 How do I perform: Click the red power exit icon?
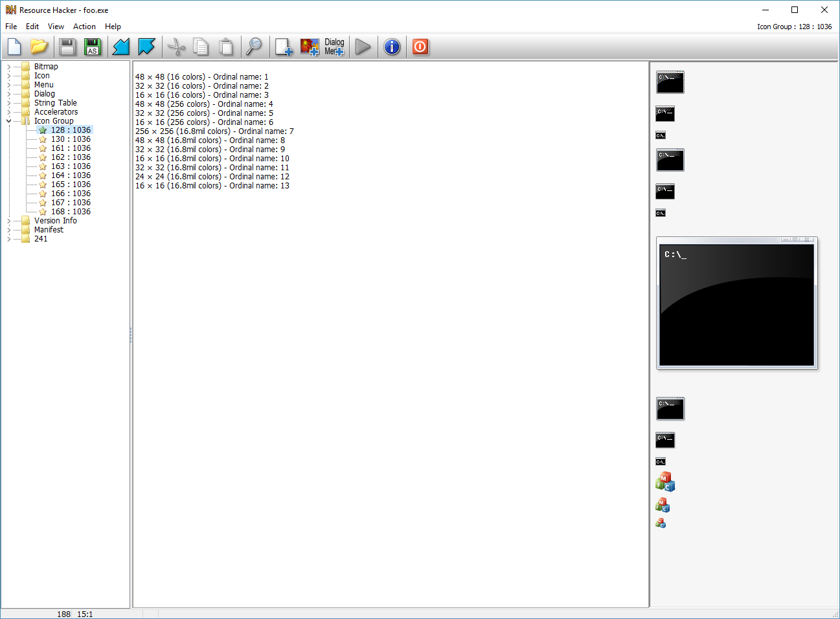tap(420, 47)
